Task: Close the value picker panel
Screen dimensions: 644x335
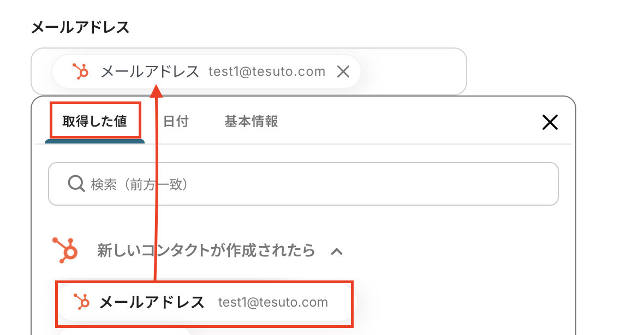Action: (550, 122)
